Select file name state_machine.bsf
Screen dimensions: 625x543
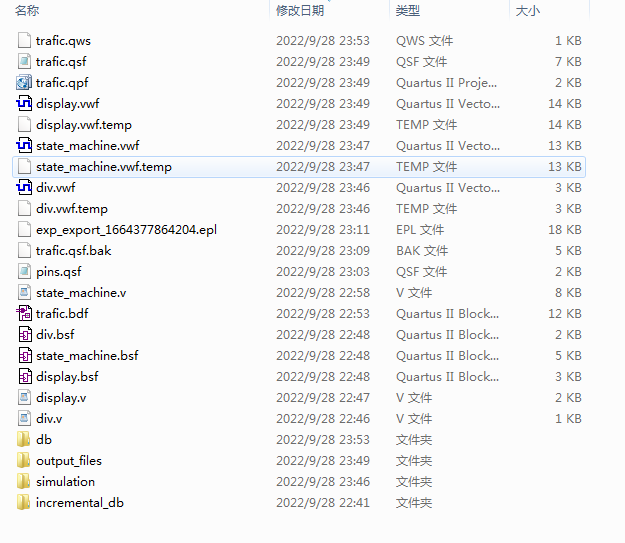[x=87, y=356]
